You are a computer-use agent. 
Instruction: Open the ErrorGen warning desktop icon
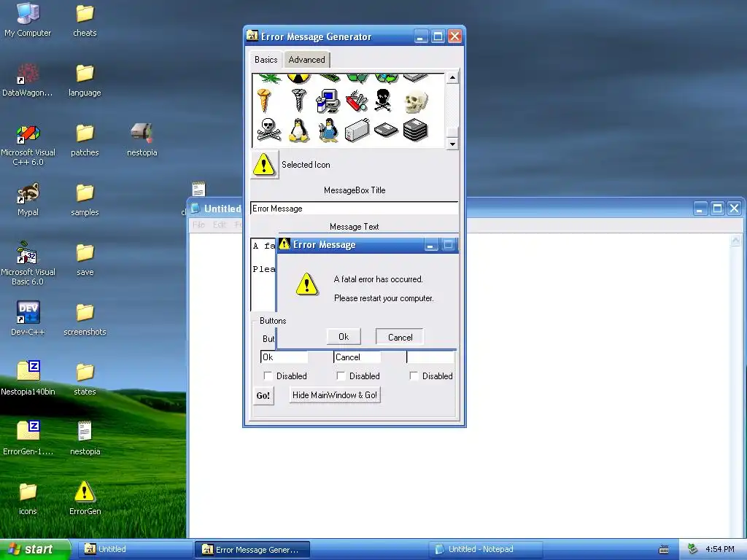tap(85, 498)
